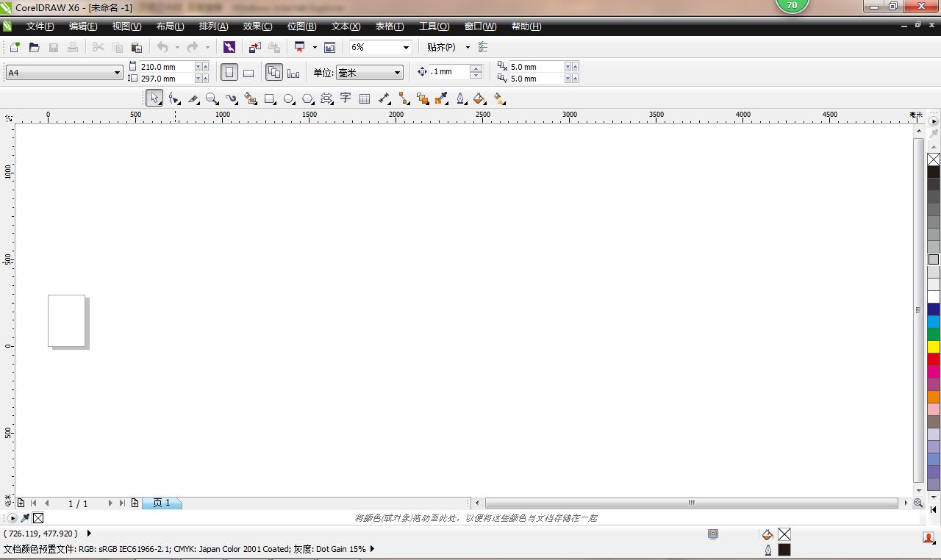Pick the red swatch in color palette
Image resolution: width=941 pixels, height=560 pixels.
point(933,359)
